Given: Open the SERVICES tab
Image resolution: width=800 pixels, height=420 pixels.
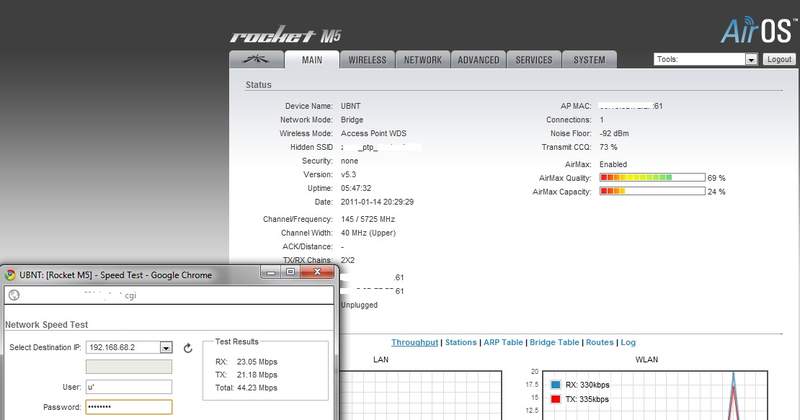Looking at the screenshot, I should [534, 60].
